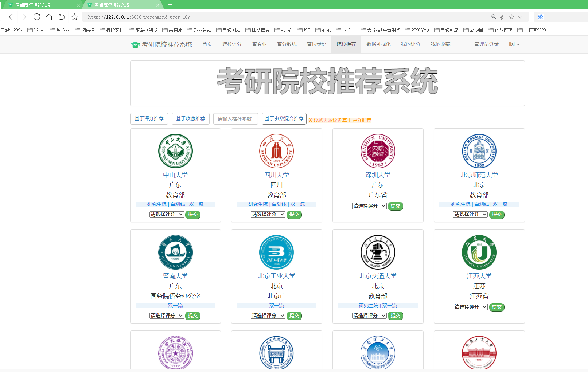The width and height of the screenshot is (588, 372).
Task: Go back with the browser back arrow
Action: click(11, 17)
